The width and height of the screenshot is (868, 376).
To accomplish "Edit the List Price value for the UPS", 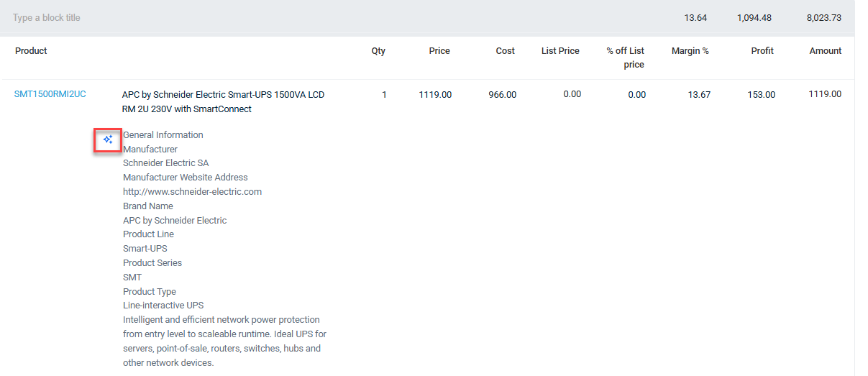I will click(x=572, y=94).
